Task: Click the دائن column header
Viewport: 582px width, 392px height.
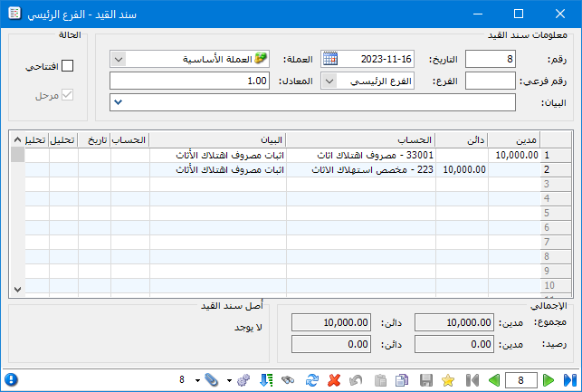Action: [462, 140]
